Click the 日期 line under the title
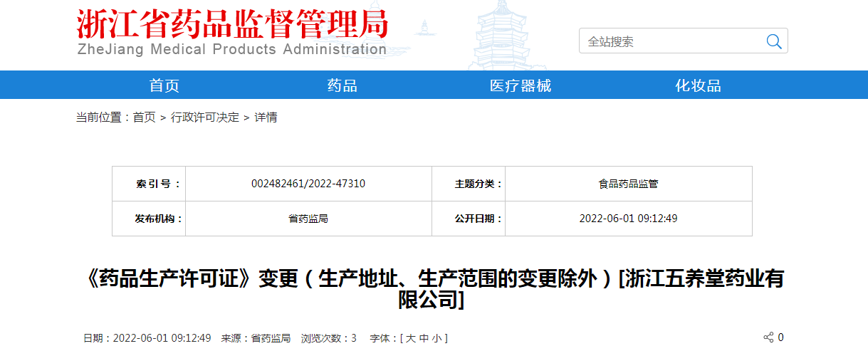The width and height of the screenshot is (868, 351). [x=147, y=338]
